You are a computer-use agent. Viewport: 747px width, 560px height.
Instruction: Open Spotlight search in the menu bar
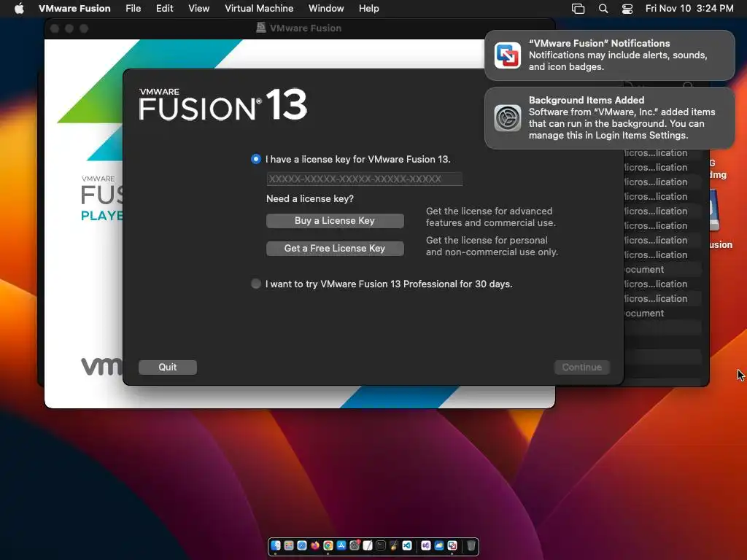tap(603, 9)
